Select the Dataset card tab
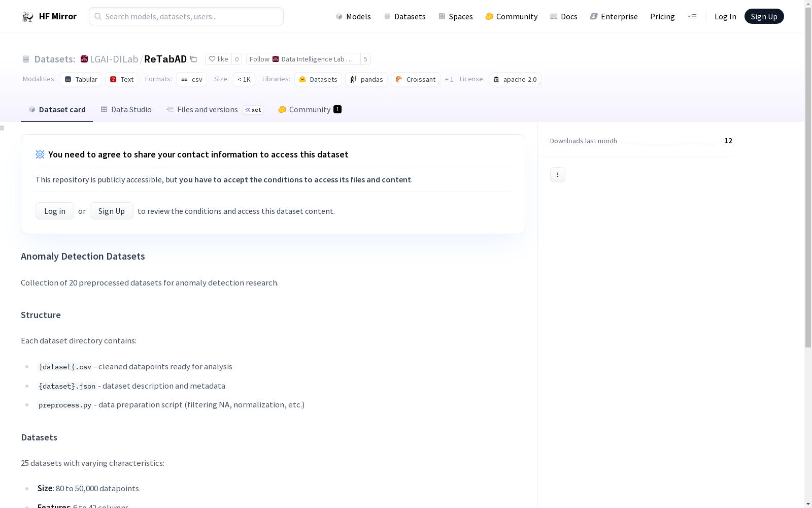Screen dimensions: 812x508 [57, 110]
